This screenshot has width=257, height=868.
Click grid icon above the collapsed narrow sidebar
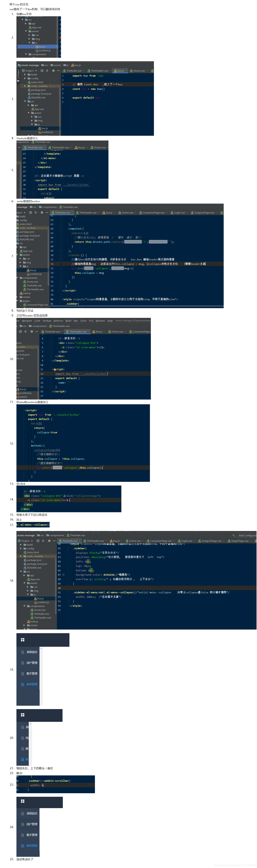[23, 715]
